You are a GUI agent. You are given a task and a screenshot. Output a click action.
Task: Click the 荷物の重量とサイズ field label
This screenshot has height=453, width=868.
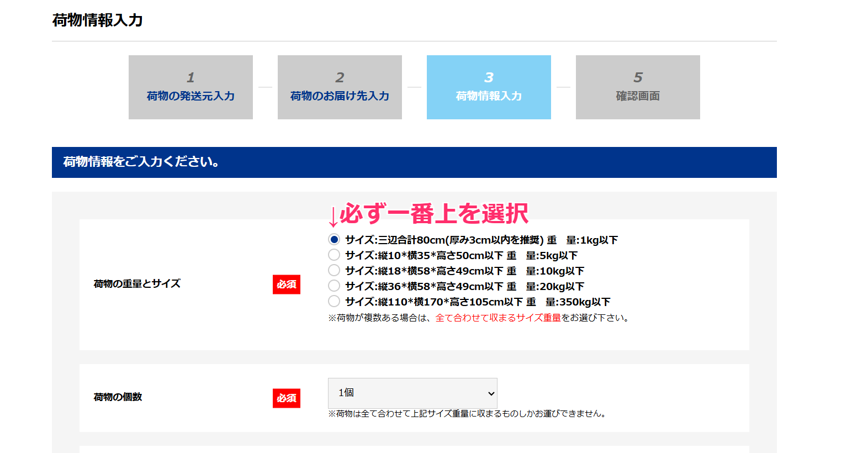[137, 284]
